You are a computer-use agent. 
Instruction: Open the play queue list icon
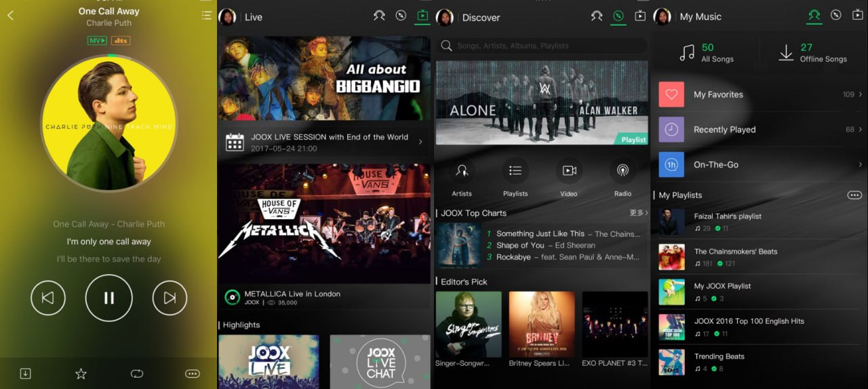coord(206,15)
